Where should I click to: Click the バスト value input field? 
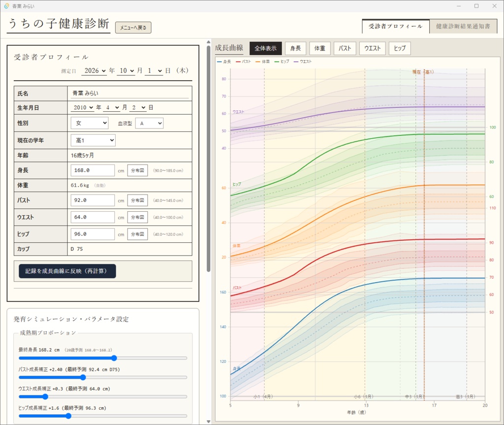[93, 200]
